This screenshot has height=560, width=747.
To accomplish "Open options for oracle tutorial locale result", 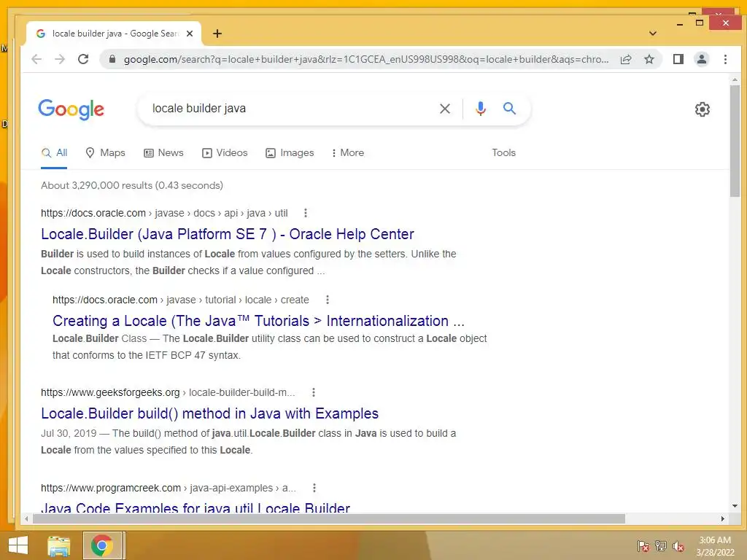I will (x=328, y=300).
